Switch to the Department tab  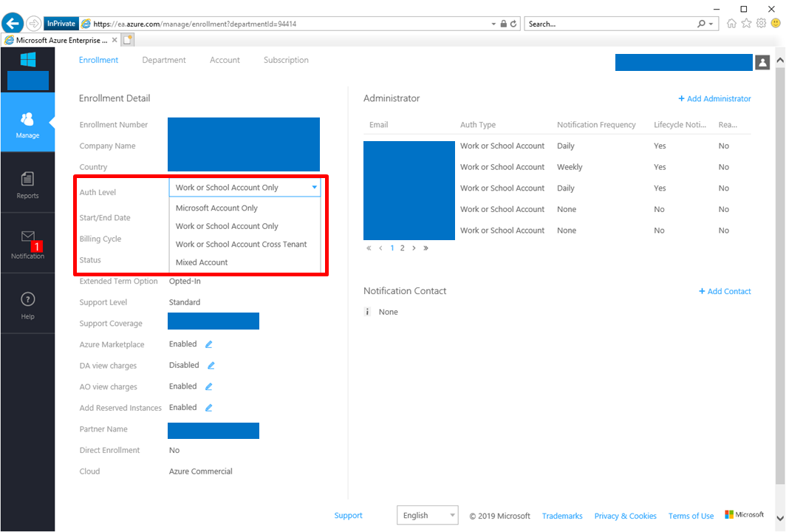(164, 60)
